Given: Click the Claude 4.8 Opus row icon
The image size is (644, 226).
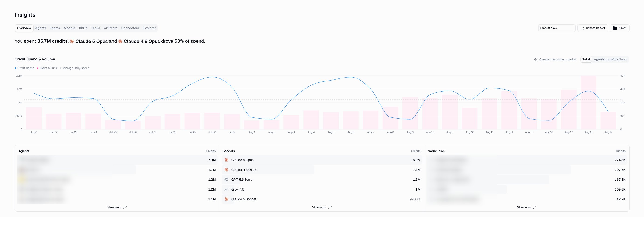Looking at the screenshot, I should [226, 170].
